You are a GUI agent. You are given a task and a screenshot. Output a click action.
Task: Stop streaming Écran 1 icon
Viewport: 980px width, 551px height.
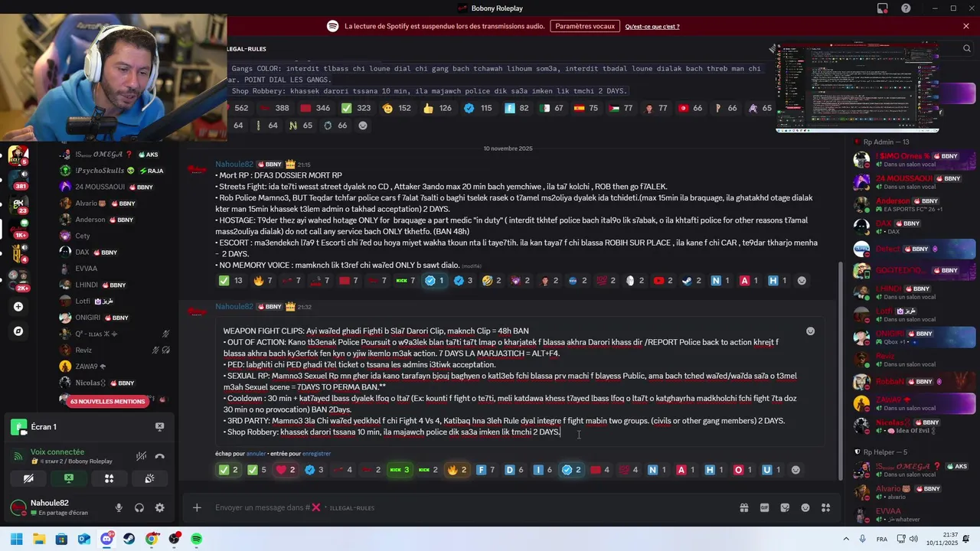[159, 427]
